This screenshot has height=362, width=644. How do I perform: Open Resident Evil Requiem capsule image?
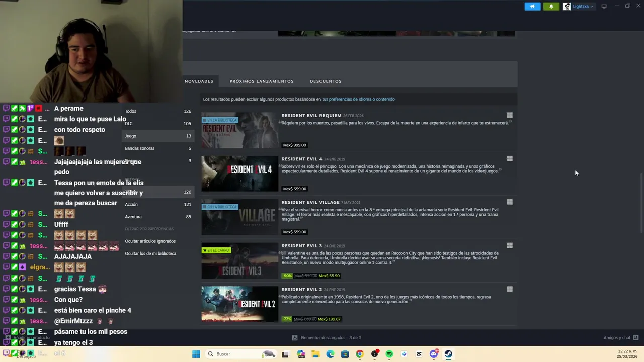(239, 130)
